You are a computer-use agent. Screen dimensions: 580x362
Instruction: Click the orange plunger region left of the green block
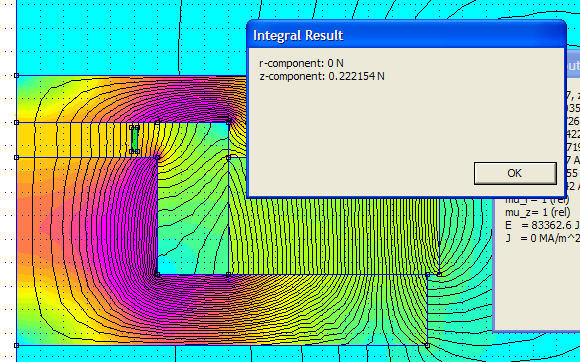point(74,140)
